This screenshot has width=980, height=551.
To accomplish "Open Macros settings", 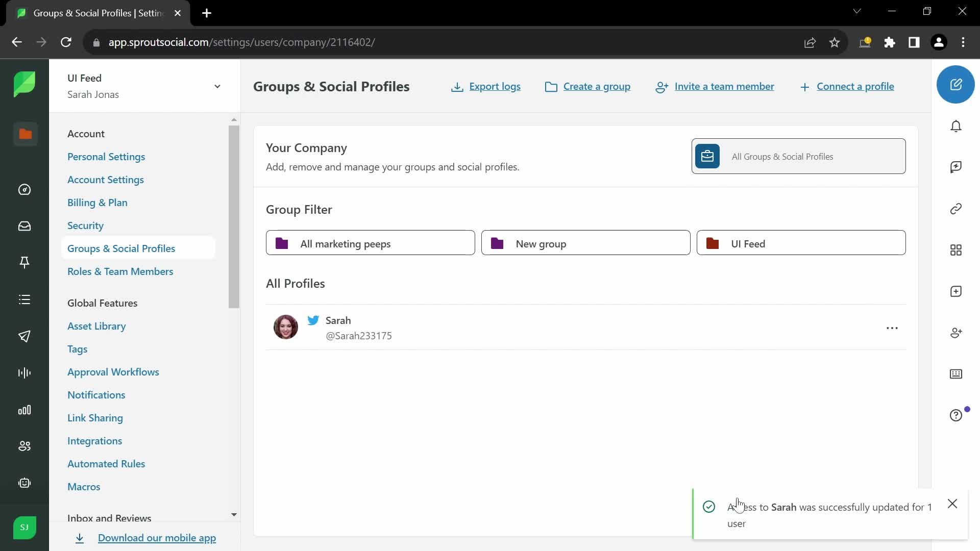I will [x=84, y=487].
